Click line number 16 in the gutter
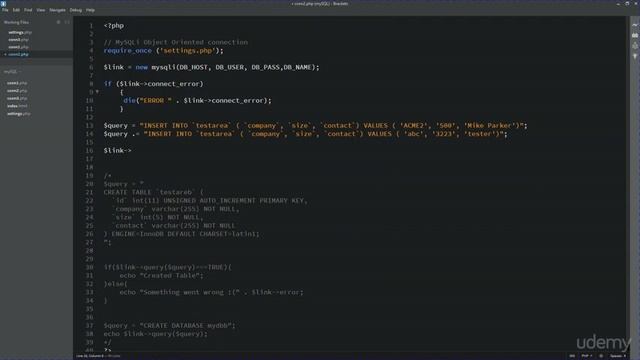The height and width of the screenshot is (360, 640). click(x=89, y=151)
